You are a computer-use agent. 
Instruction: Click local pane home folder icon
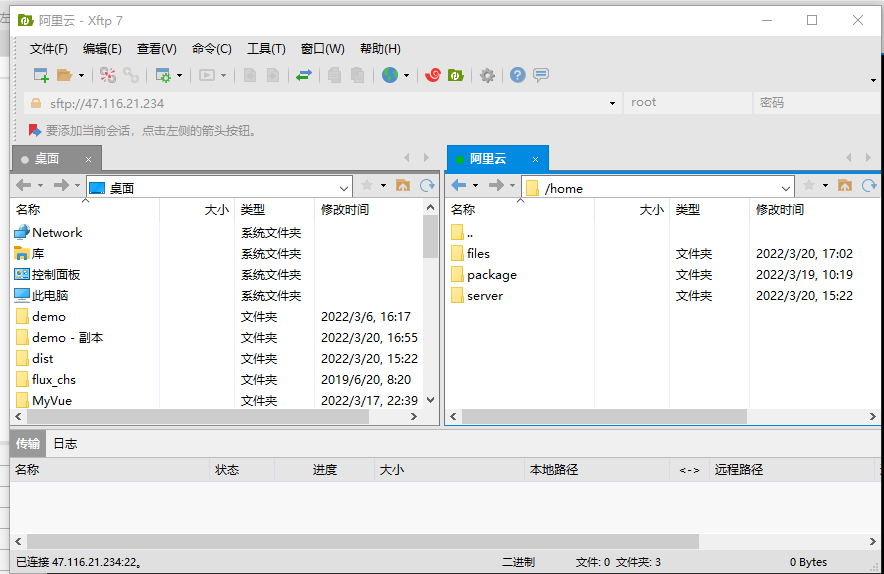[403, 185]
